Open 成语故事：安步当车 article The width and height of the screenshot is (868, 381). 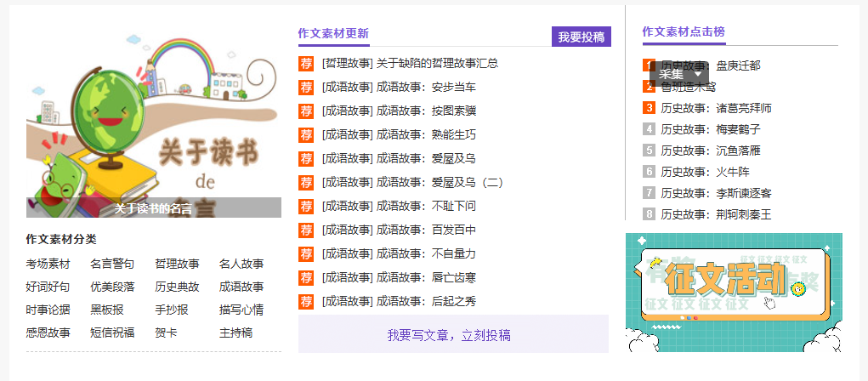(426, 88)
